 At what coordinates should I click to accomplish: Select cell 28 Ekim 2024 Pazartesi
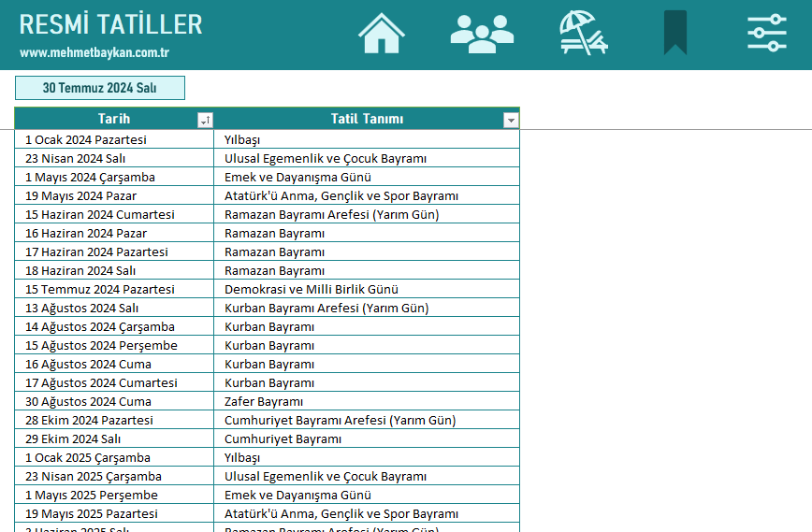tap(114, 419)
